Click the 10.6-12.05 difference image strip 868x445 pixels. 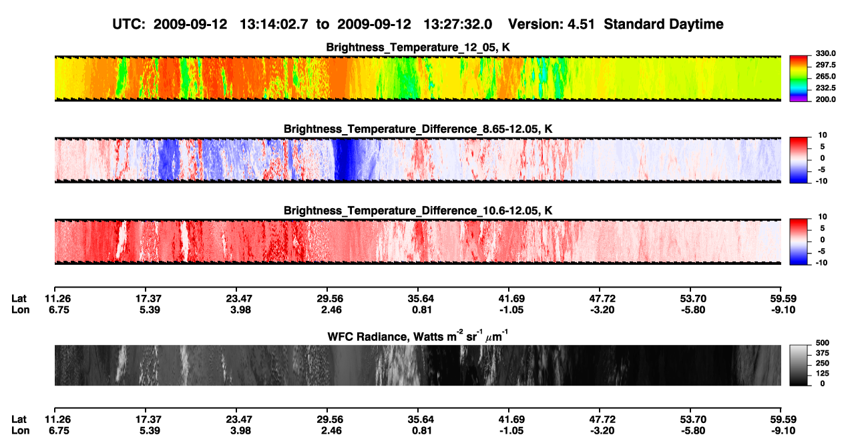[x=418, y=242]
